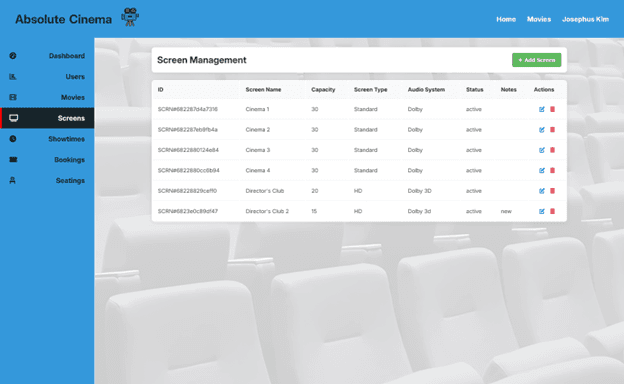Go to Users in the sidebar
The height and width of the screenshot is (384, 624).
click(47, 76)
